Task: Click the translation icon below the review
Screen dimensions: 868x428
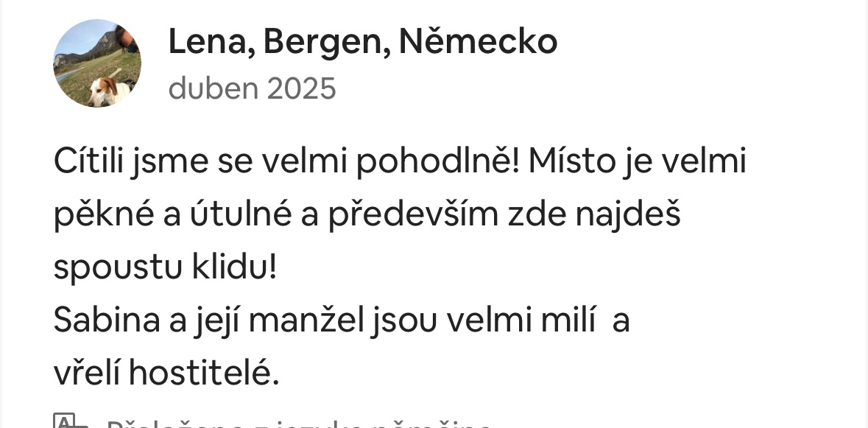Action: pyautogui.click(x=70, y=421)
